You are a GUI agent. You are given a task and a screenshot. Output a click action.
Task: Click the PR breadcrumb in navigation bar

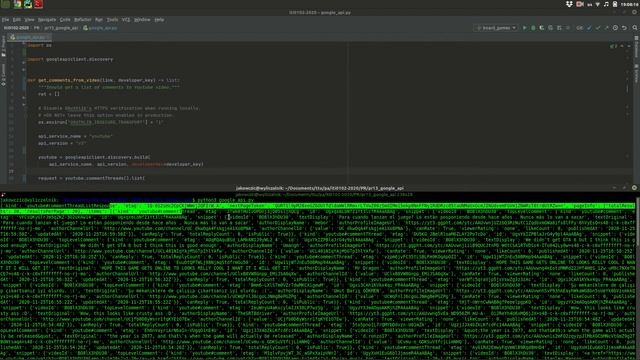37,28
